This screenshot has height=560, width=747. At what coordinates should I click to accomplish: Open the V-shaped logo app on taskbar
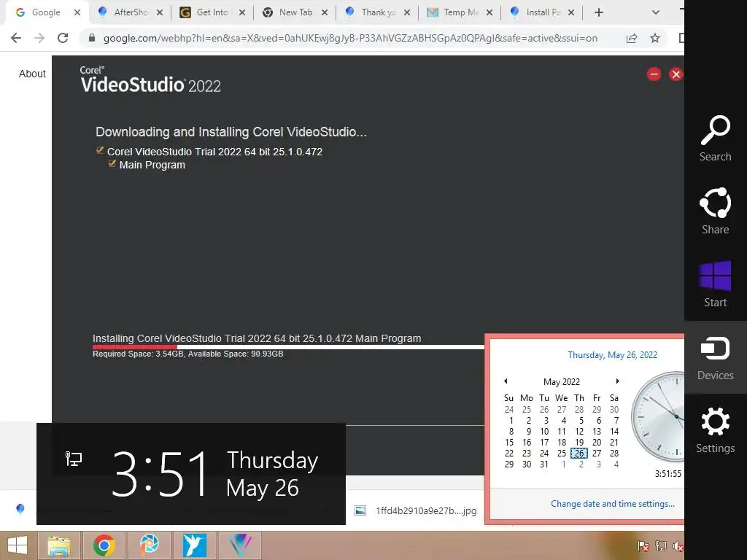239,545
